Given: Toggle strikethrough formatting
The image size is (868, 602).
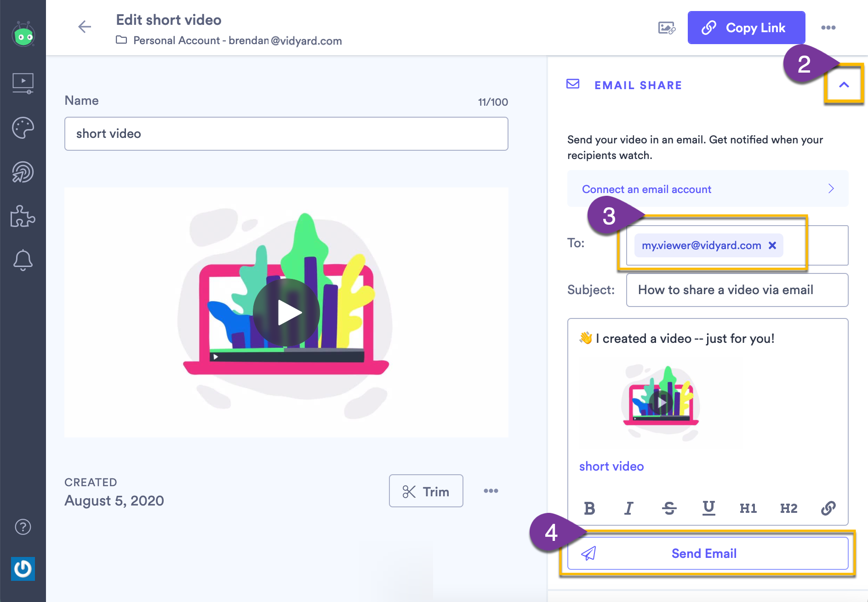Looking at the screenshot, I should point(669,508).
